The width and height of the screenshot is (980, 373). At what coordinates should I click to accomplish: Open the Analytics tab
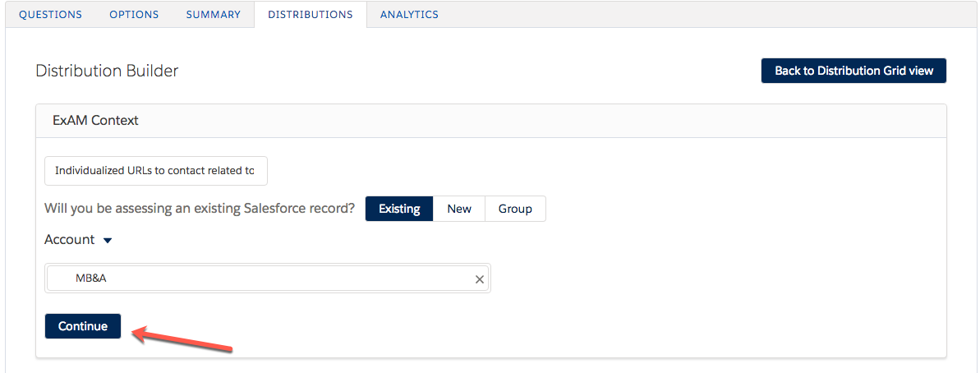(409, 15)
